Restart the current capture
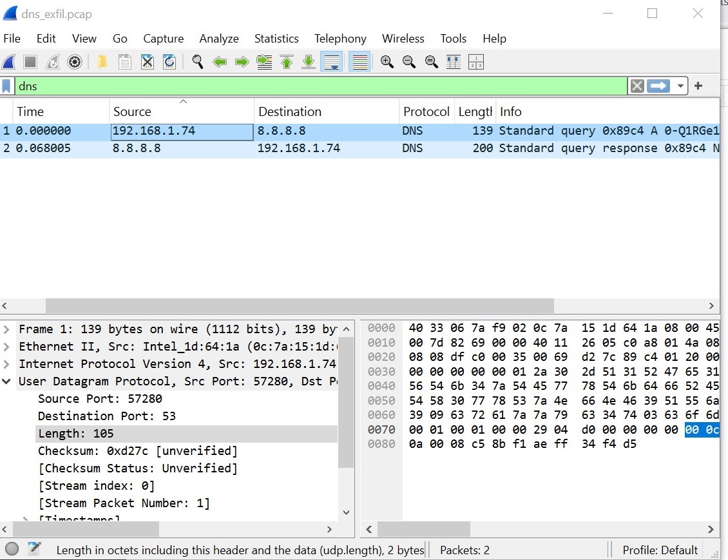 [52, 62]
